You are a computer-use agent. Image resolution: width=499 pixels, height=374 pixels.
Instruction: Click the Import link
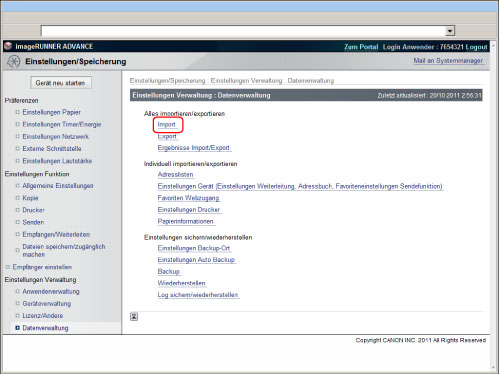(167, 125)
